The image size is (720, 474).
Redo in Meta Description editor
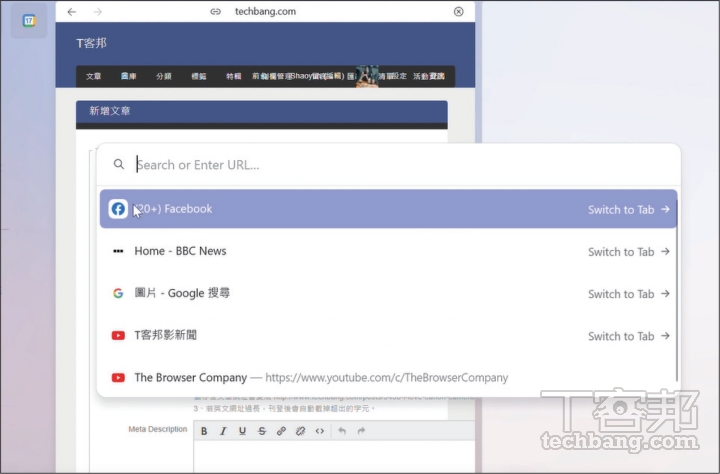pos(361,431)
